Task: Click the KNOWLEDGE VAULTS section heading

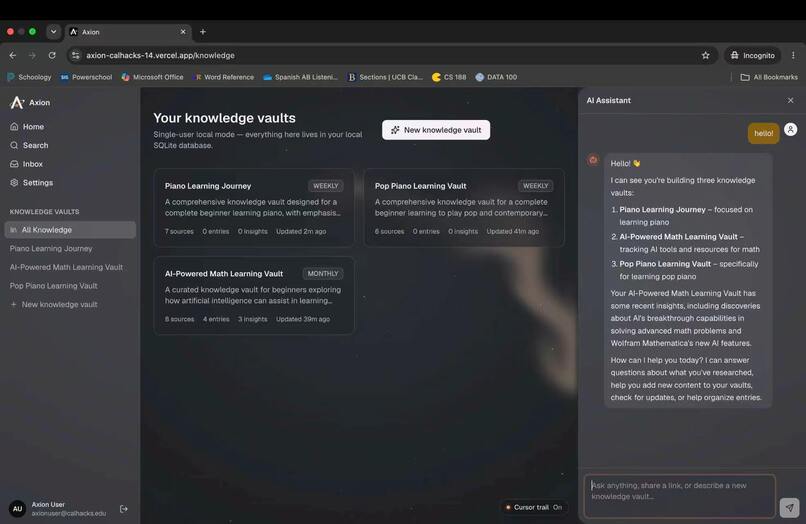Action: tap(44, 212)
